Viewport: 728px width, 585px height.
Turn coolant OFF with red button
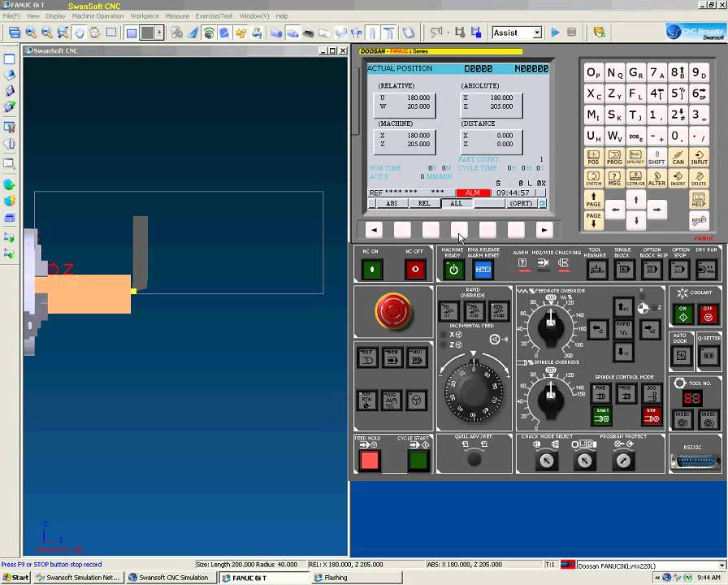pyautogui.click(x=708, y=314)
